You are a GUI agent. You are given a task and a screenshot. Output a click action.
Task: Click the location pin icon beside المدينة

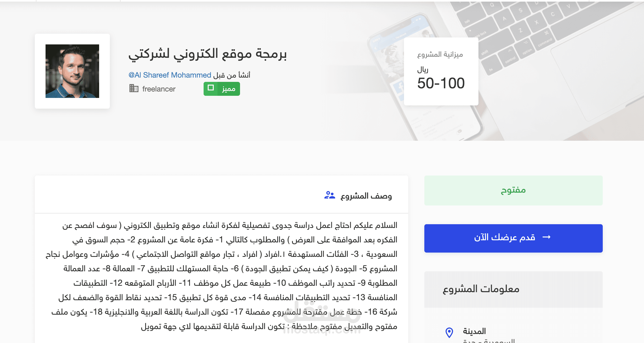449,333
